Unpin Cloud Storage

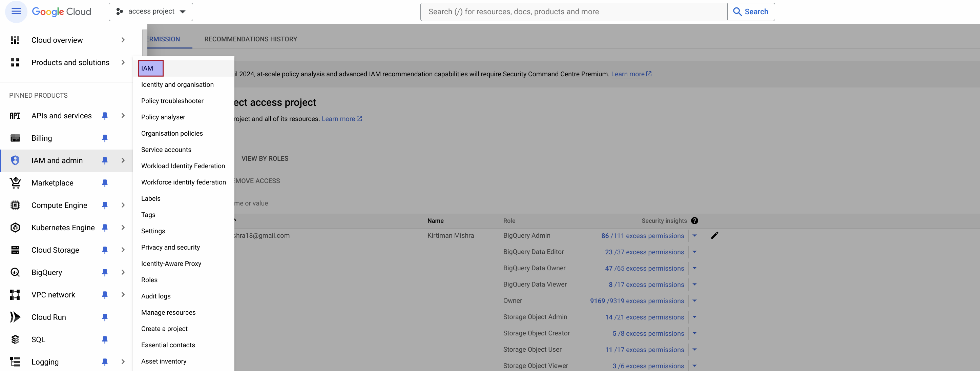tap(105, 250)
